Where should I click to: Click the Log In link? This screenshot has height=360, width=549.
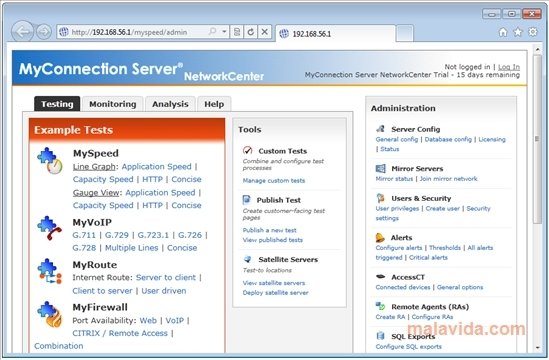509,67
